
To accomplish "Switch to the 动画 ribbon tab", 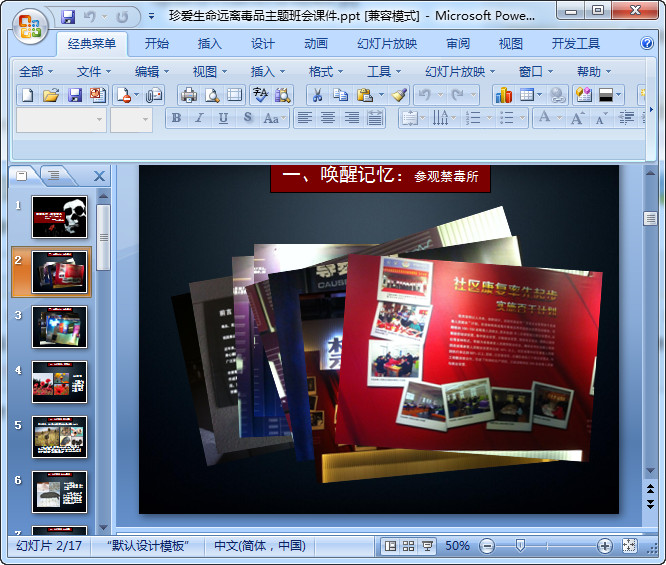I will click(316, 43).
